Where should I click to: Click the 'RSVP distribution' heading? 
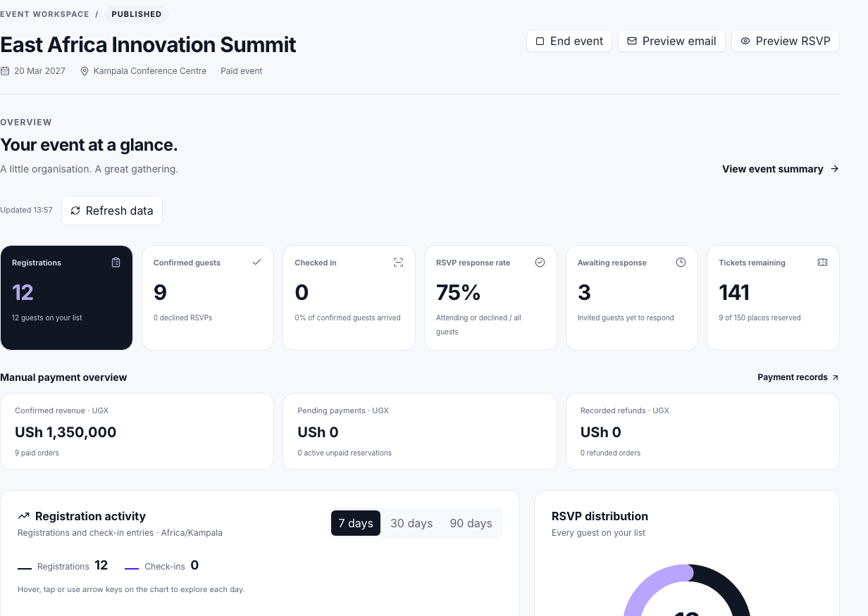[x=600, y=516]
